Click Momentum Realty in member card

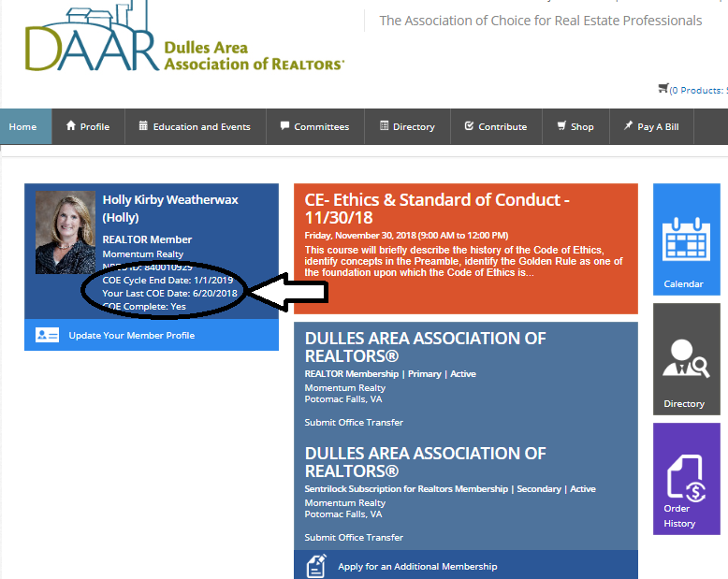(143, 253)
